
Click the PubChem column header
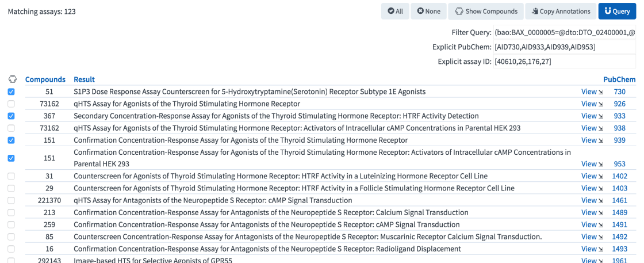[x=619, y=79]
